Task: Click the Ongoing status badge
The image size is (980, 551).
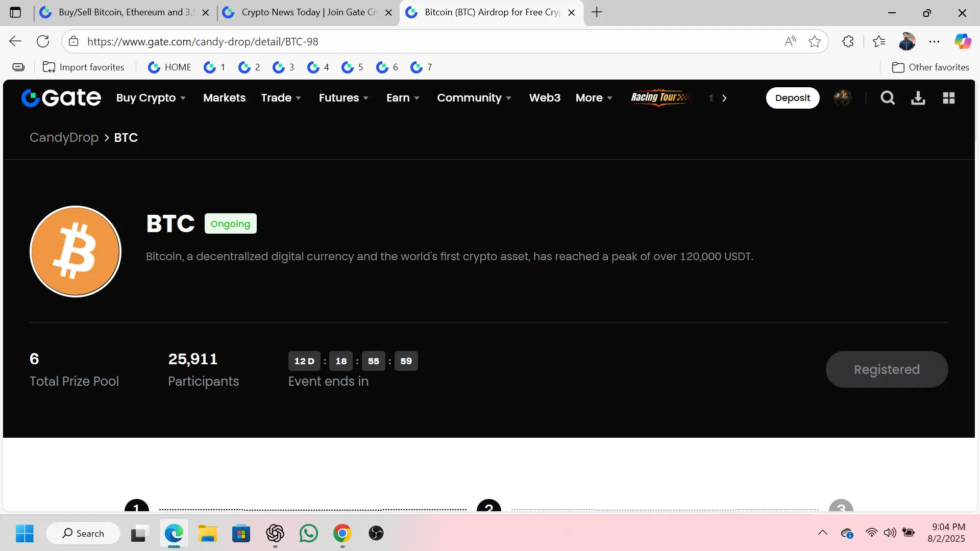Action: 230,223
